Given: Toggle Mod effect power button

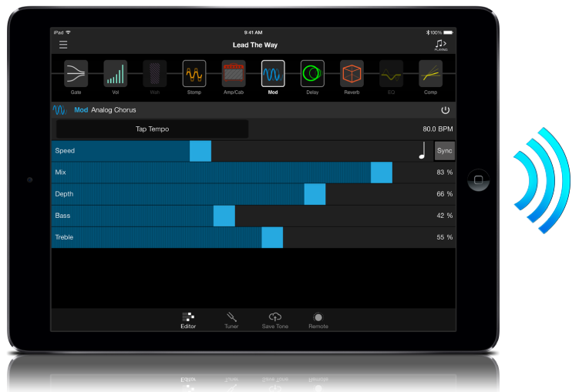Looking at the screenshot, I should click(446, 110).
